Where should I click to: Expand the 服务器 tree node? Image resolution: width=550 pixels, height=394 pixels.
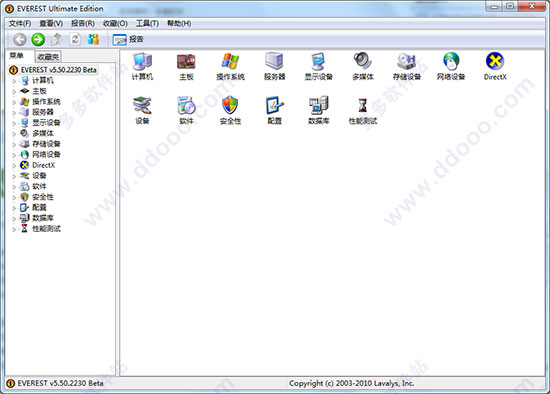click(x=14, y=113)
